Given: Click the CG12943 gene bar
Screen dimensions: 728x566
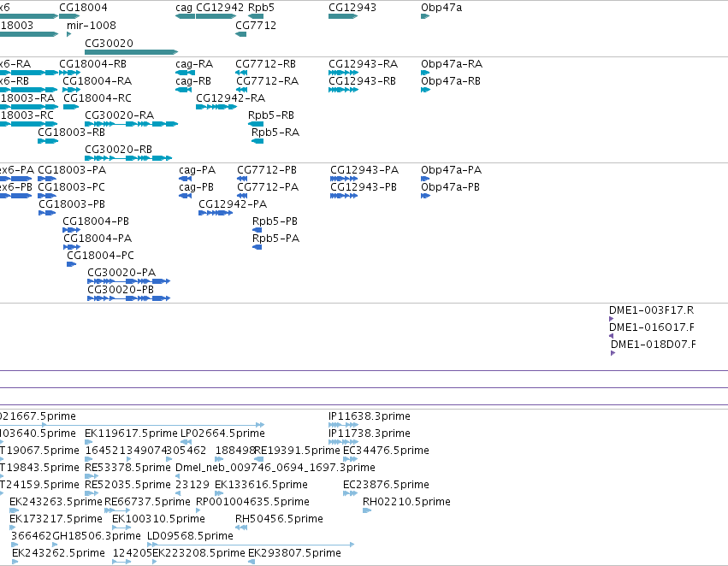Looking at the screenshot, I should point(343,16).
